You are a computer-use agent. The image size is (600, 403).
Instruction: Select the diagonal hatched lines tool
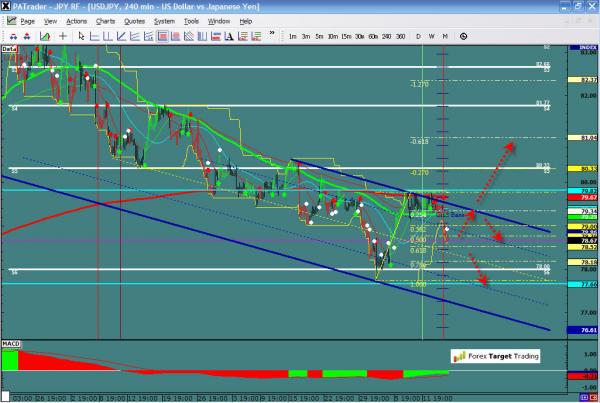(189, 36)
